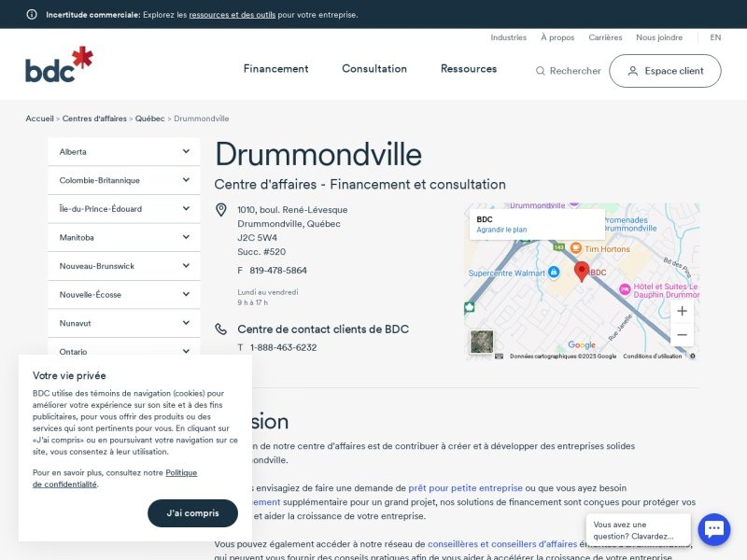
Task: Click the Rechercher search field
Action: (x=569, y=71)
